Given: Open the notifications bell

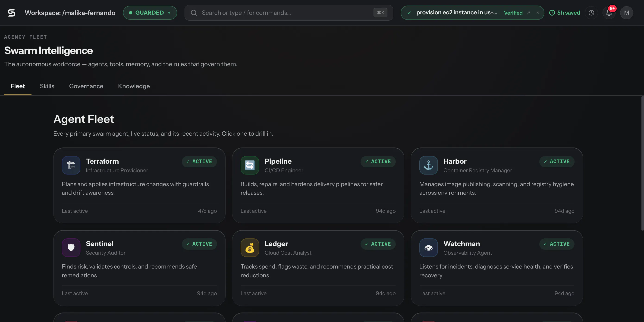Looking at the screenshot, I should [609, 13].
